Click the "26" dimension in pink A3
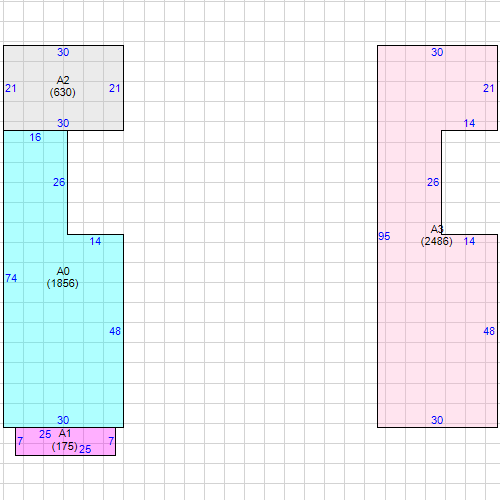 tap(433, 182)
